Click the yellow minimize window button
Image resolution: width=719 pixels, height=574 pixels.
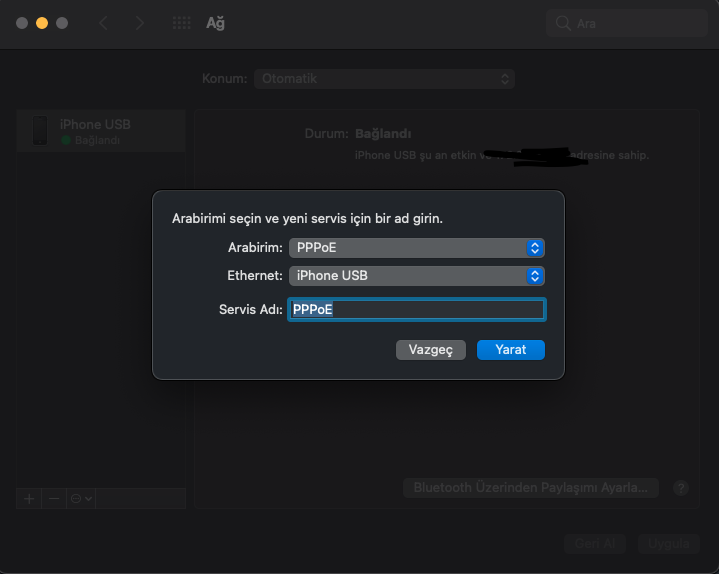pos(42,23)
